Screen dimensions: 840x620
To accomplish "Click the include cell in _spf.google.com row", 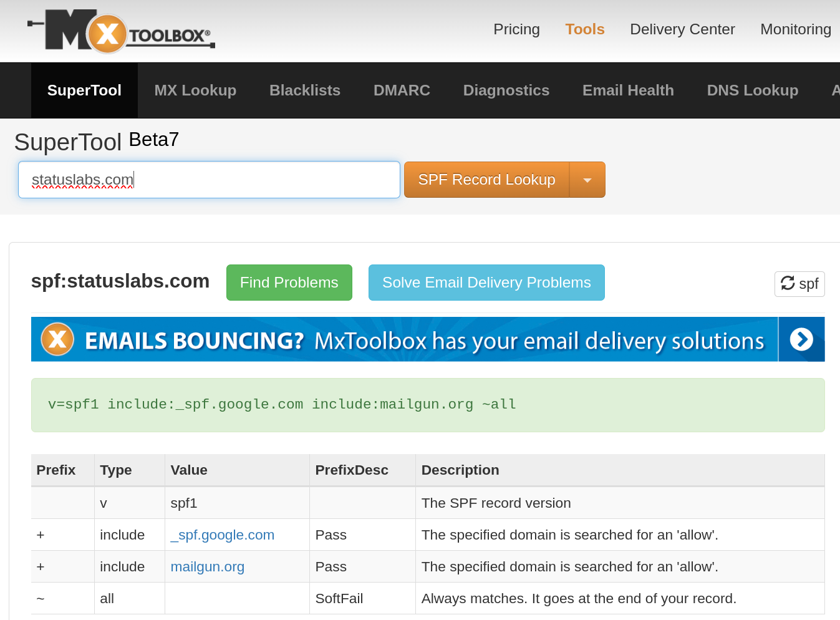I will click(130, 535).
